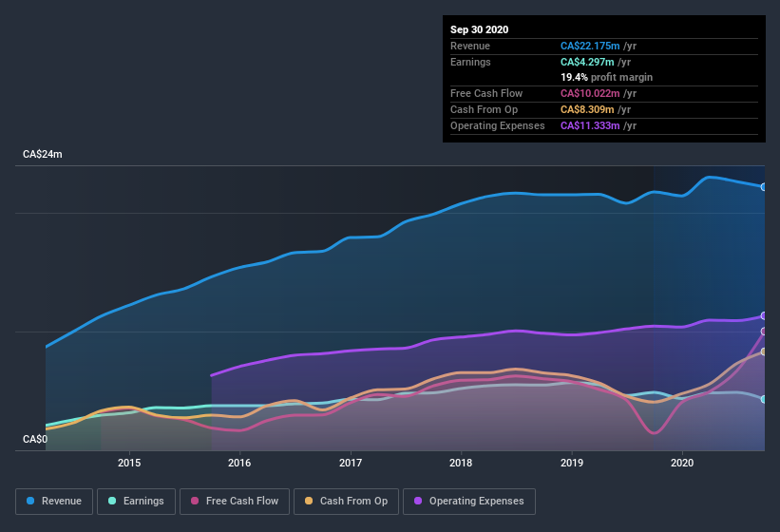The height and width of the screenshot is (532, 780).
Task: Click the teal Earnings line end-point marker
Action: (x=764, y=399)
